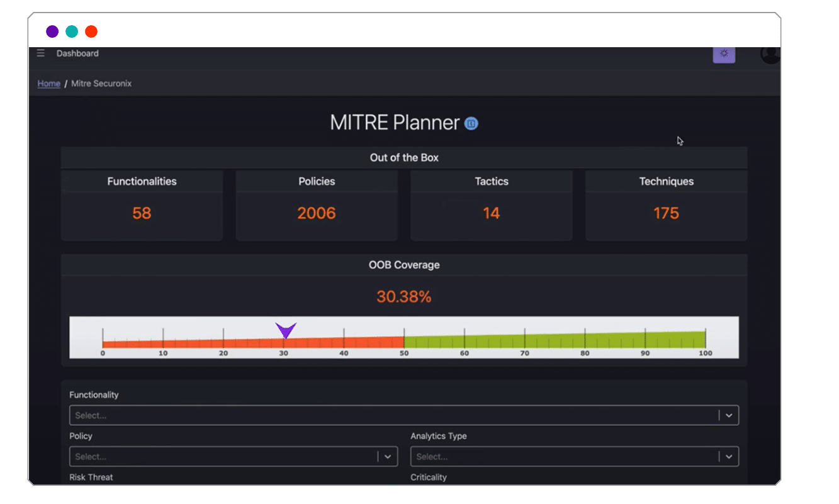This screenshot has height=504, width=839.
Task: Click the teal window dot
Action: pyautogui.click(x=72, y=31)
